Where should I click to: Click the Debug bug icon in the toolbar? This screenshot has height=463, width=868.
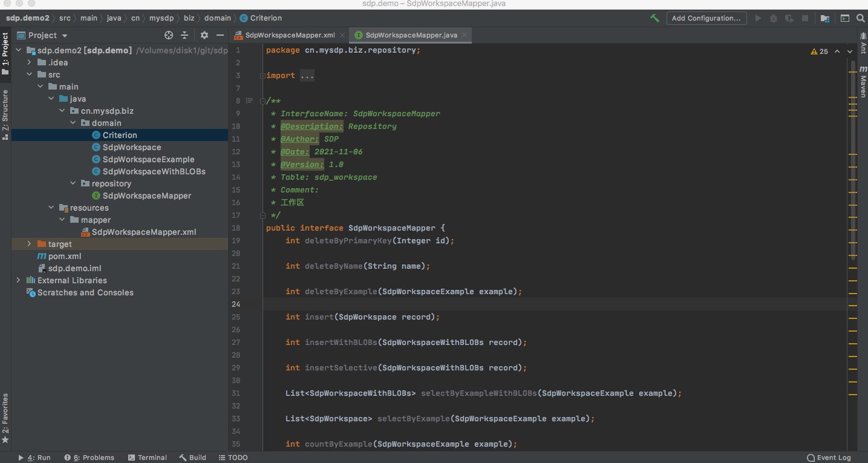pos(774,18)
